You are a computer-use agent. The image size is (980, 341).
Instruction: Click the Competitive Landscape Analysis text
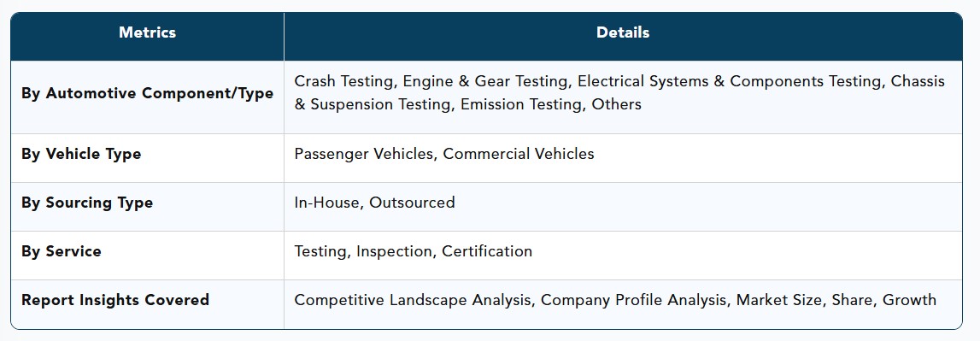coord(414,300)
